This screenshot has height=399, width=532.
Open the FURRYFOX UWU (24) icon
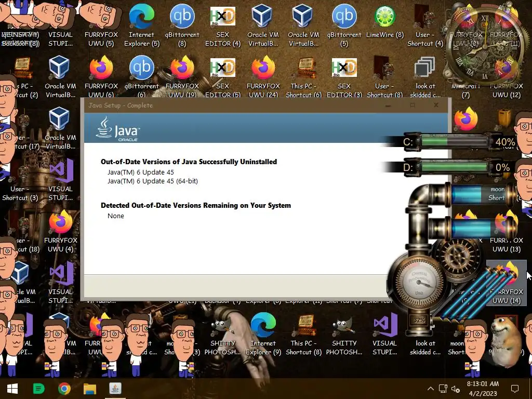pyautogui.click(x=263, y=77)
